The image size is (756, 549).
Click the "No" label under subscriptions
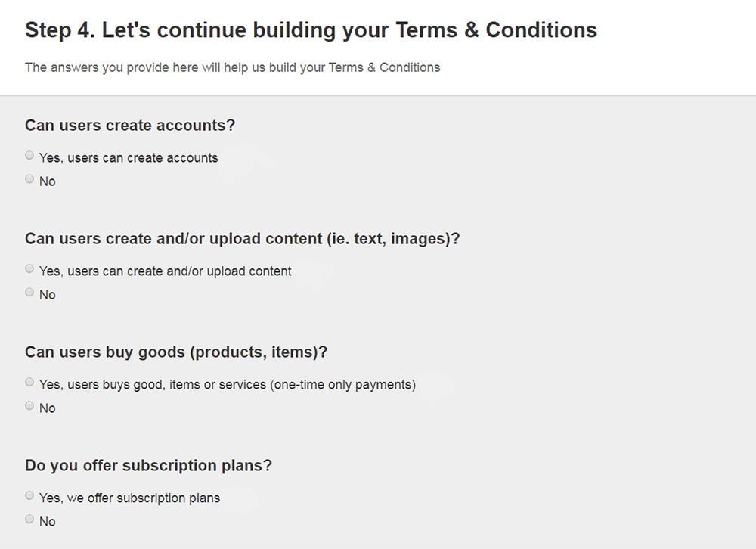[48, 521]
